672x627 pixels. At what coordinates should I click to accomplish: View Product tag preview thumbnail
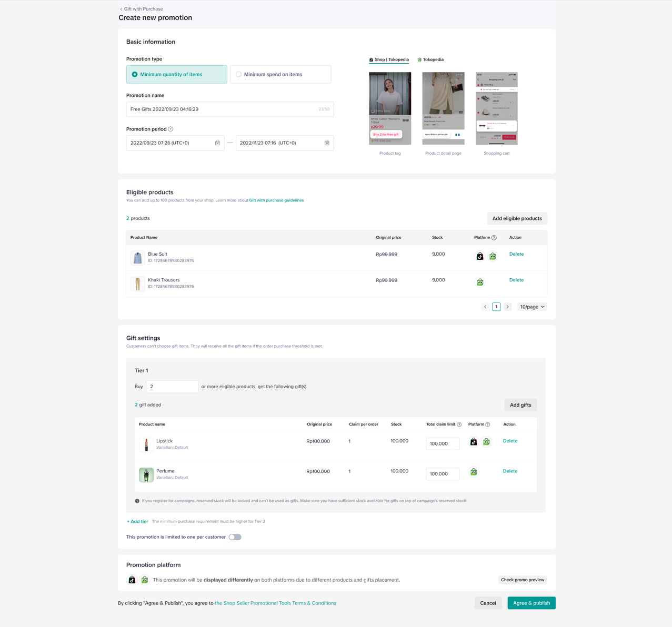(390, 108)
